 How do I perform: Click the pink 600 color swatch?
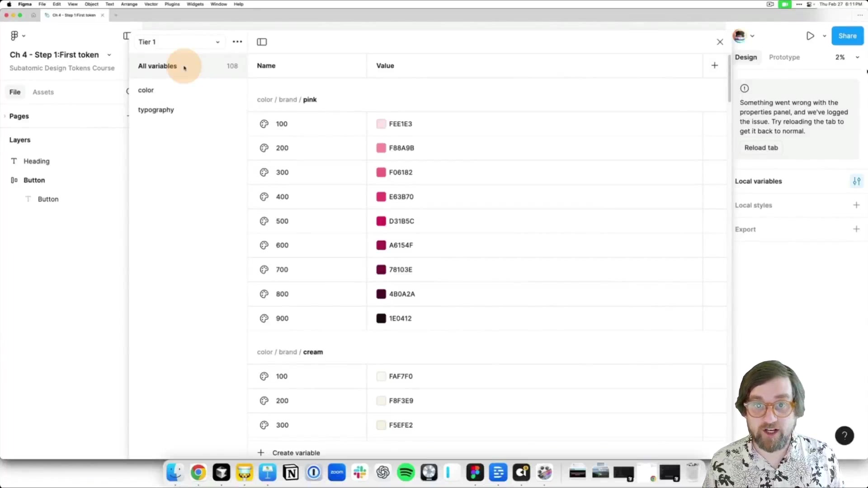(381, 245)
